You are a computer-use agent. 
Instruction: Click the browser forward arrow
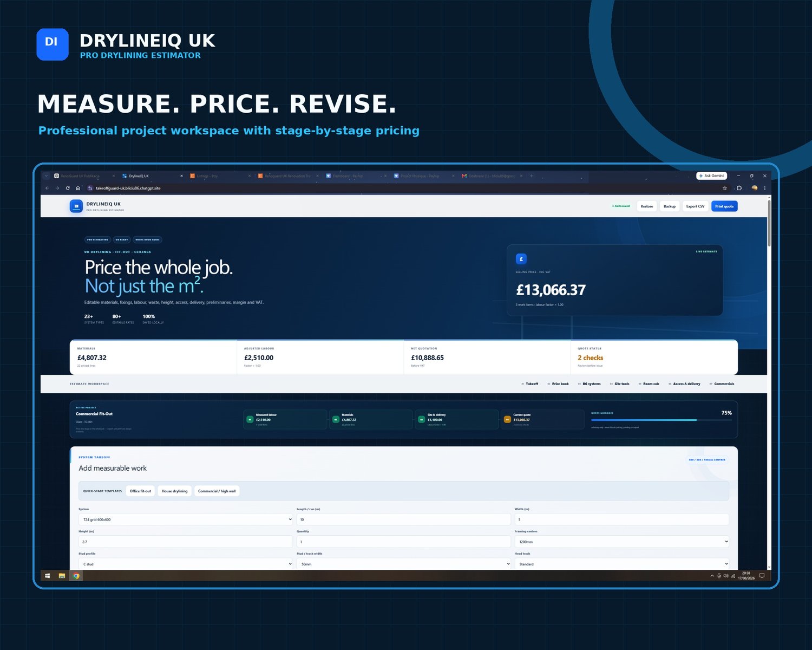point(57,188)
